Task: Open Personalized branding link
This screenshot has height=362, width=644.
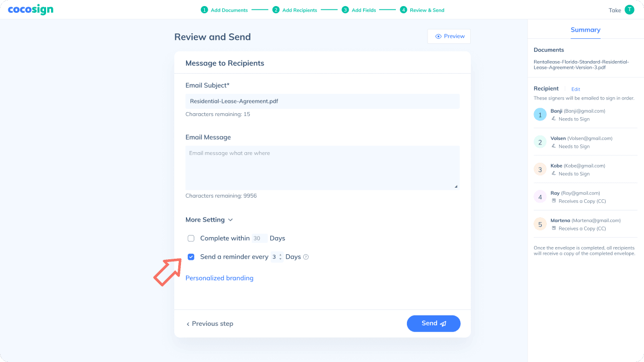Action: (219, 278)
